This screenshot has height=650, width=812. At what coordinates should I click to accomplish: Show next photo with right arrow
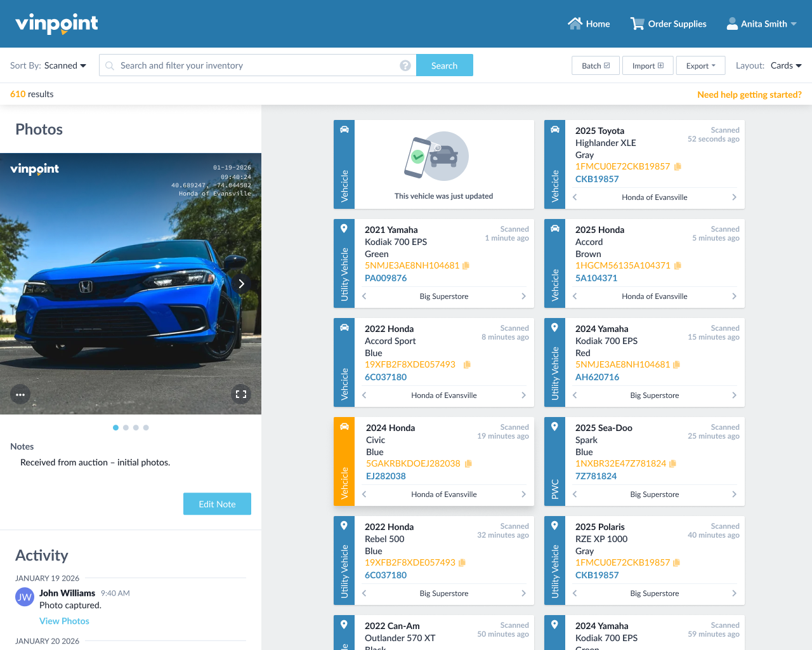pyautogui.click(x=241, y=284)
